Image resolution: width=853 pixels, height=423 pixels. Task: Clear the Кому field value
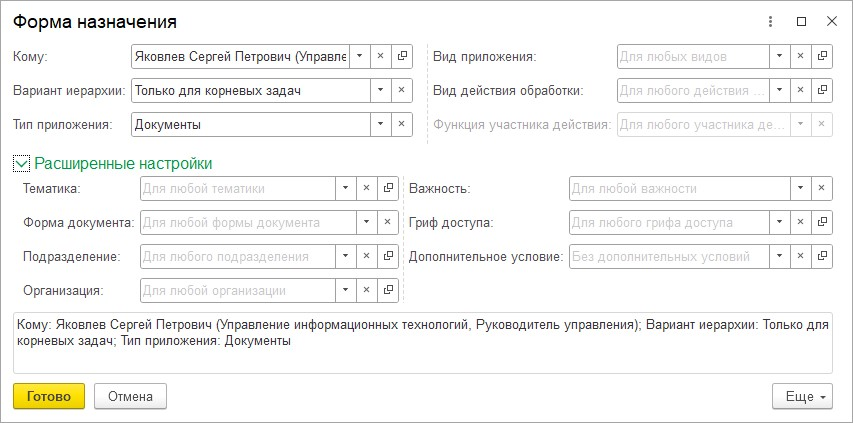click(x=380, y=57)
